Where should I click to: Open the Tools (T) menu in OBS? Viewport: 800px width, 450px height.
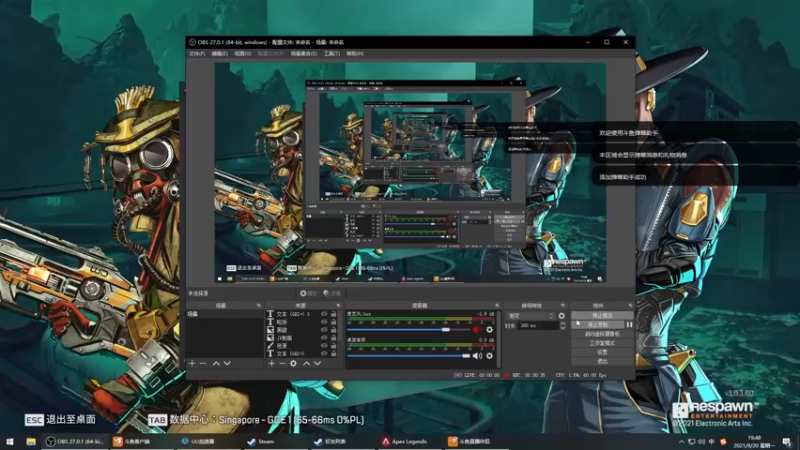click(332, 54)
